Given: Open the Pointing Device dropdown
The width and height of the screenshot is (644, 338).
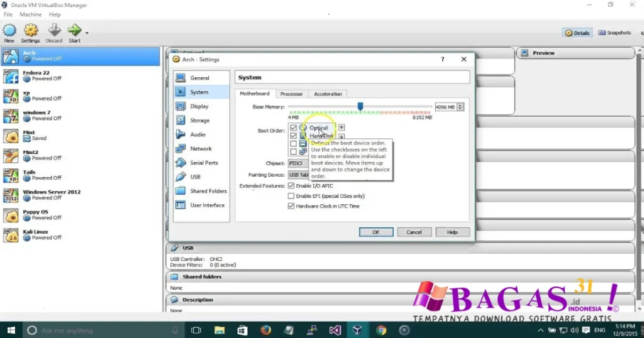Looking at the screenshot, I should pos(298,175).
